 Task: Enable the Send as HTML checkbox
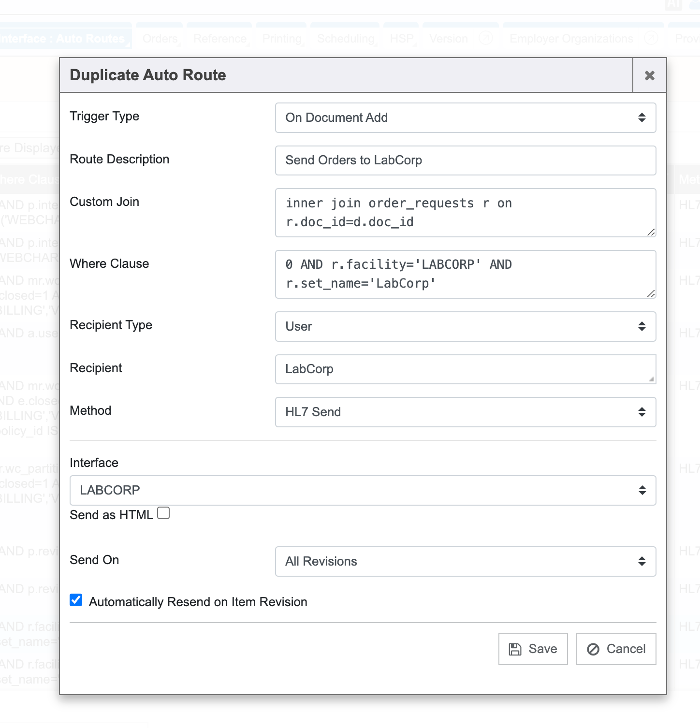point(163,513)
